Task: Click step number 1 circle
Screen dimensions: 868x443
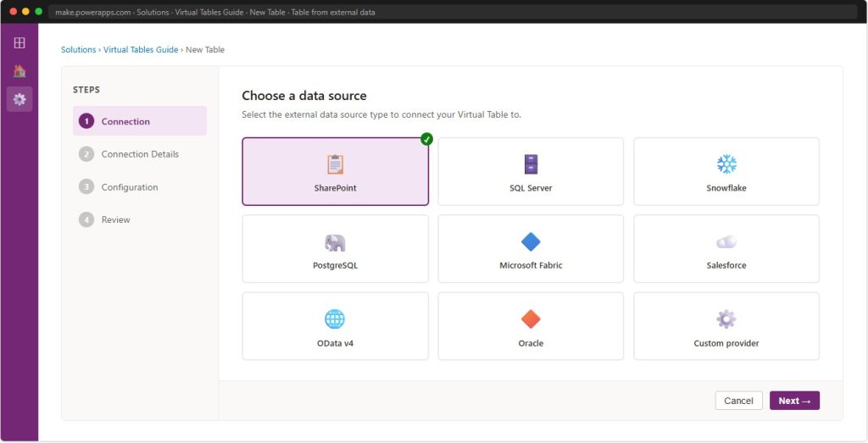Action: 86,121
